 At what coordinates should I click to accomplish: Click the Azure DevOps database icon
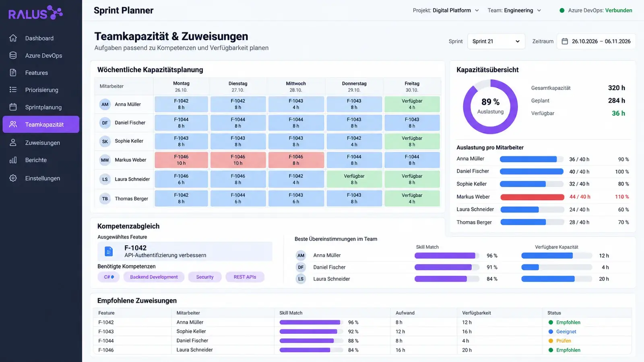(13, 56)
